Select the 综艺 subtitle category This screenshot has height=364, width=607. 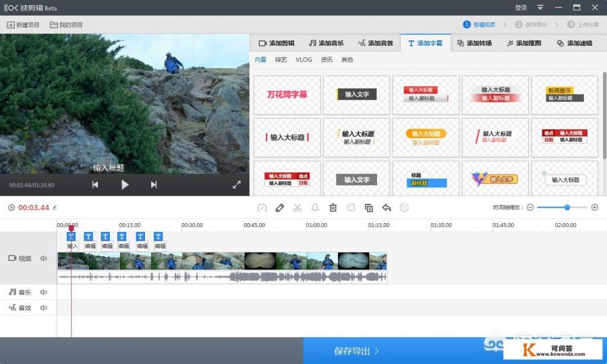(281, 59)
